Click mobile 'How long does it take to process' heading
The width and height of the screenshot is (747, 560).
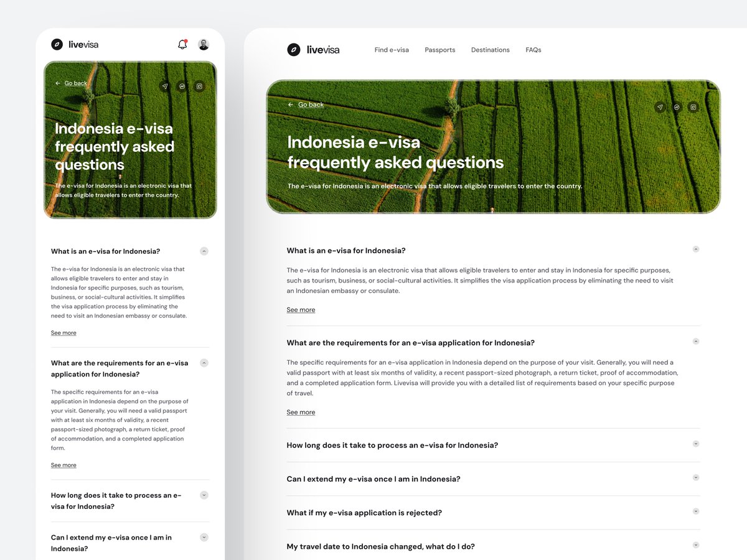pyautogui.click(x=116, y=501)
